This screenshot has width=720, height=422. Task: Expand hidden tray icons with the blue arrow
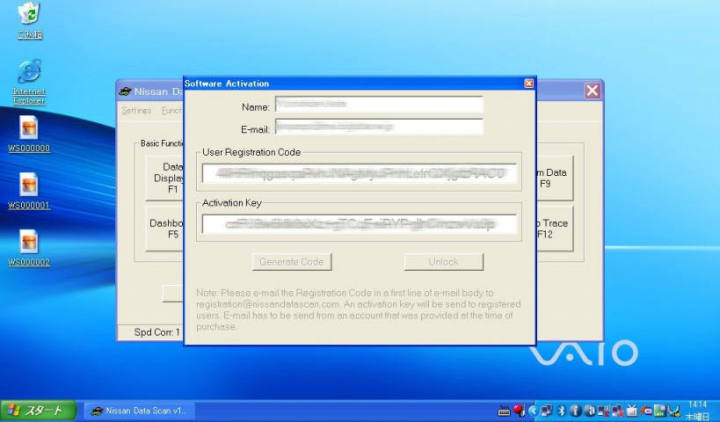point(533,411)
